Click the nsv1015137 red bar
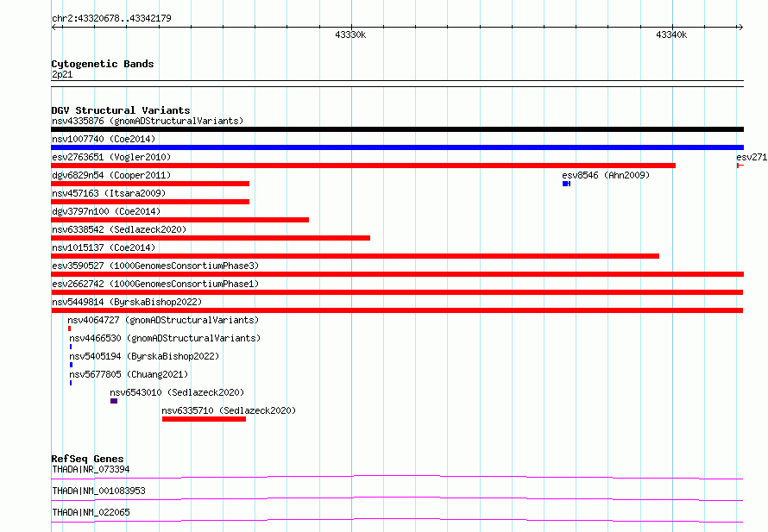768x532 pixels. point(356,256)
